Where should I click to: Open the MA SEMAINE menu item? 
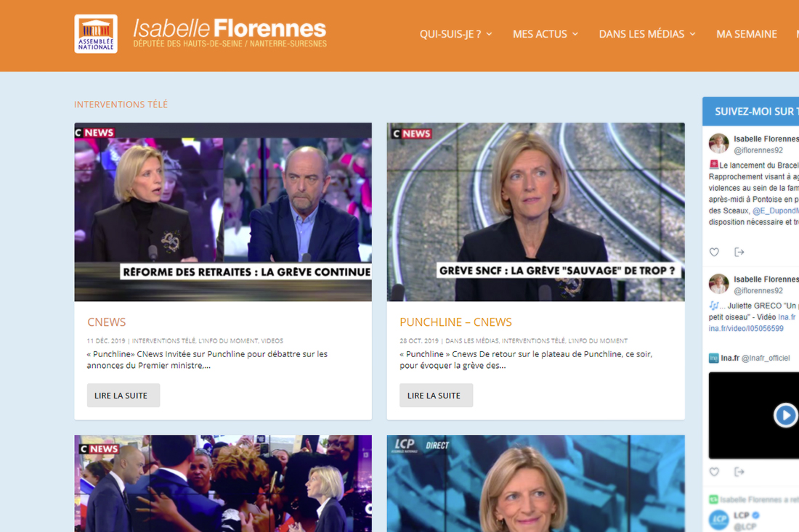click(x=747, y=34)
